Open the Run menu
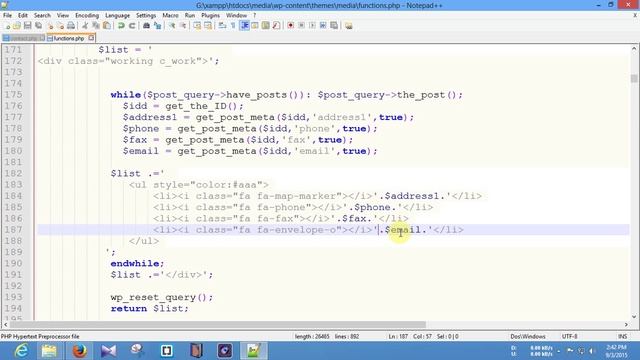The image size is (640, 360). pyautogui.click(x=190, y=16)
